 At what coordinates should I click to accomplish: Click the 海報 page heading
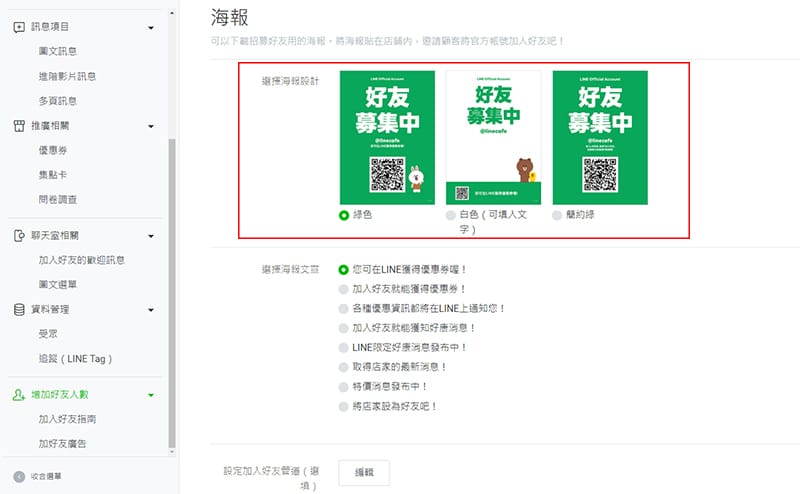[230, 17]
